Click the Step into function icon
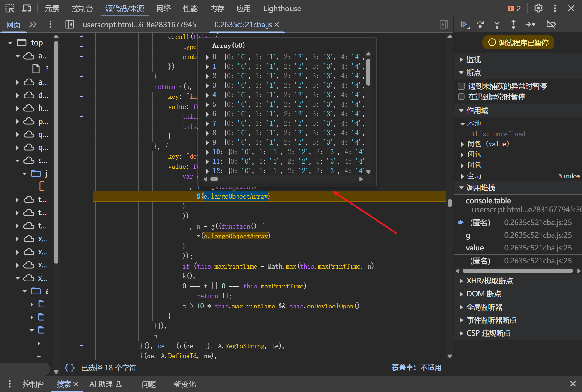 coord(497,24)
